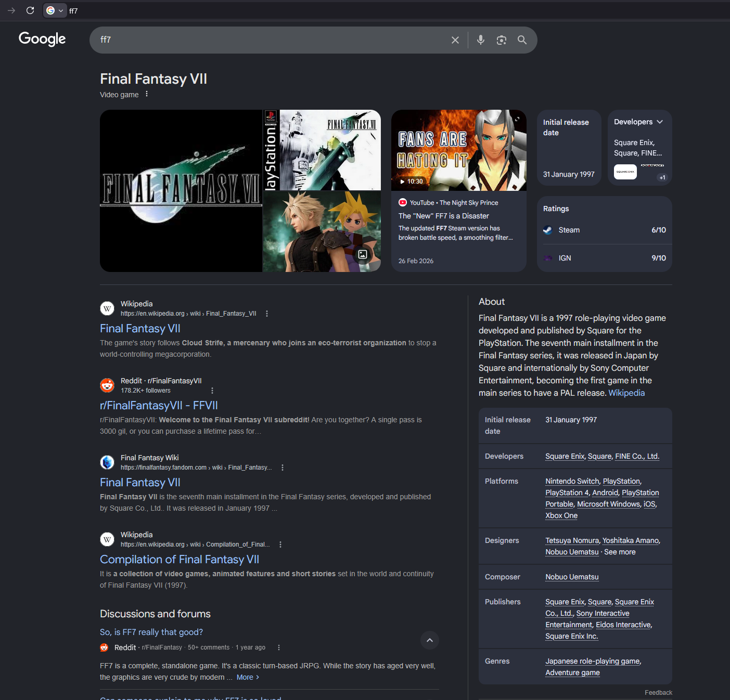730x700 pixels.
Task: Expand the Developers card chevron
Action: click(x=660, y=122)
